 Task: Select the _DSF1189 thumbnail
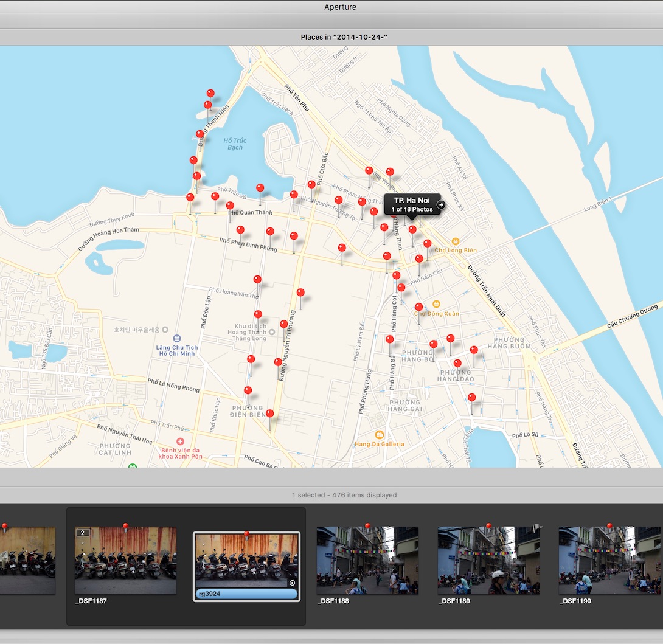pyautogui.click(x=488, y=560)
